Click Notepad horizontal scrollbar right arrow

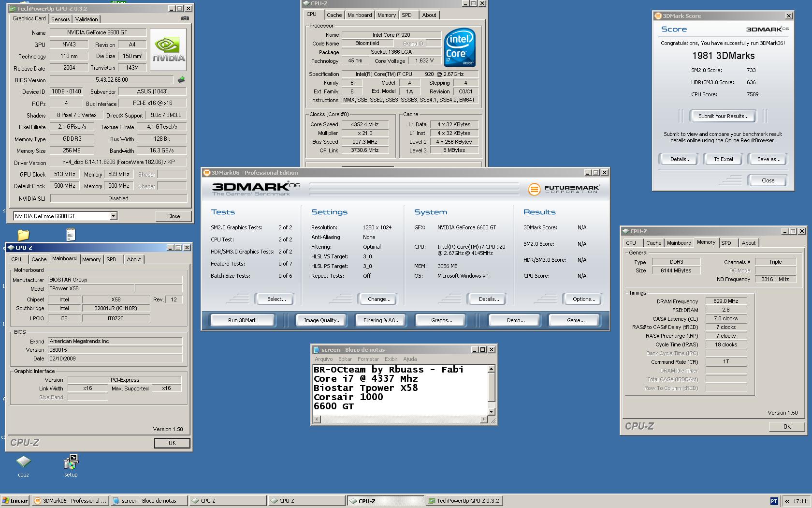coord(483,419)
